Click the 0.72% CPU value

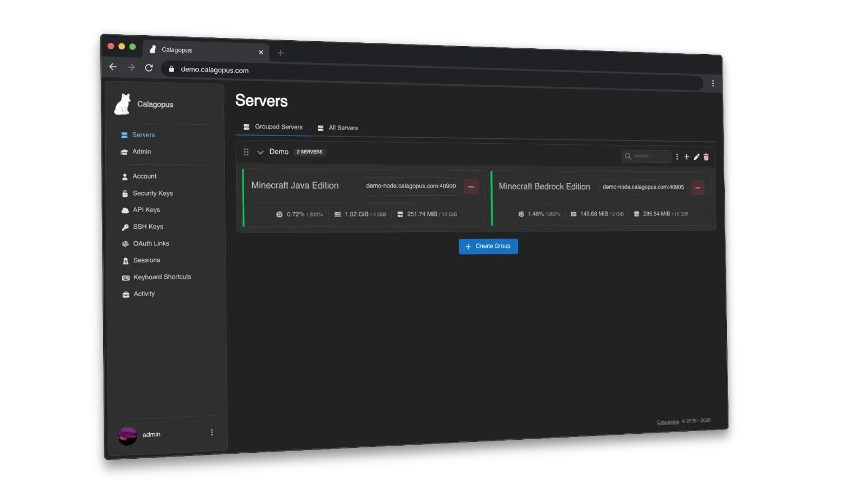[296, 215]
